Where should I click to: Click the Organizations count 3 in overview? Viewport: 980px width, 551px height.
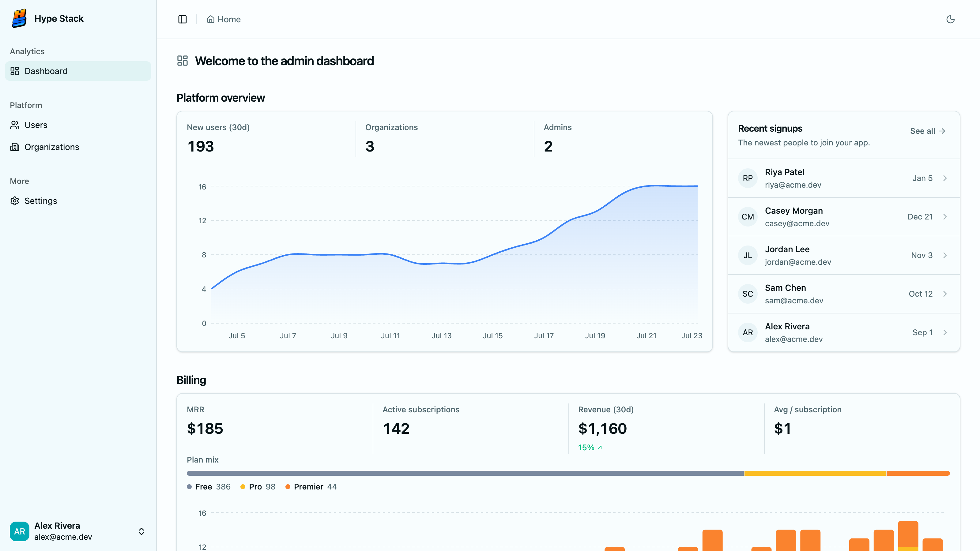370,146
